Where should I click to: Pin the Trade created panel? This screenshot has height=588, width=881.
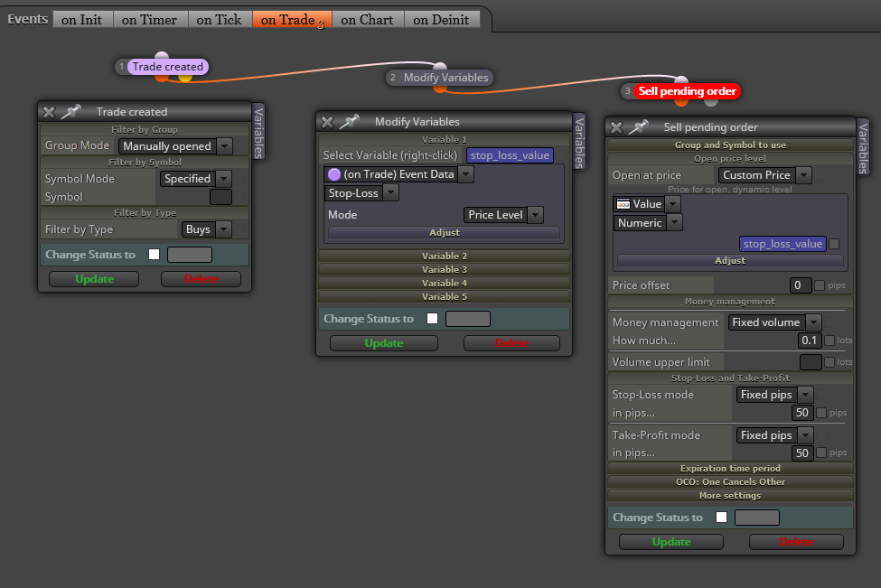coord(70,112)
